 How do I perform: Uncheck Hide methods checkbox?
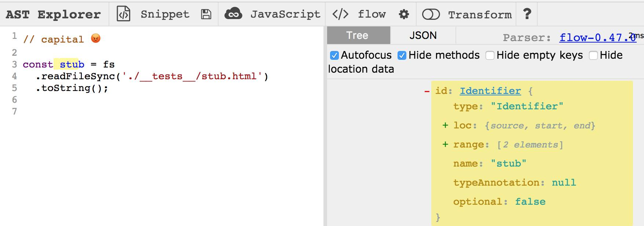point(402,55)
